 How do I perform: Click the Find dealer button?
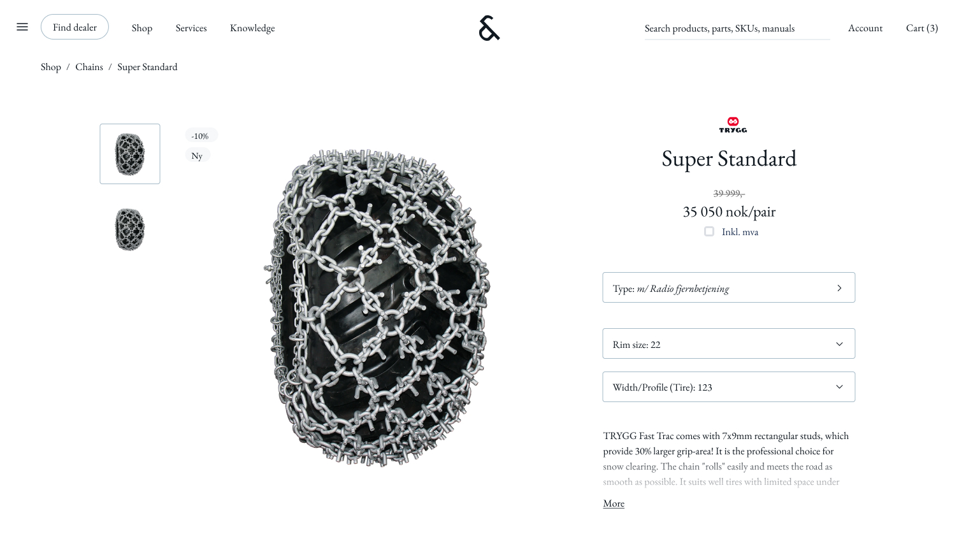(75, 27)
